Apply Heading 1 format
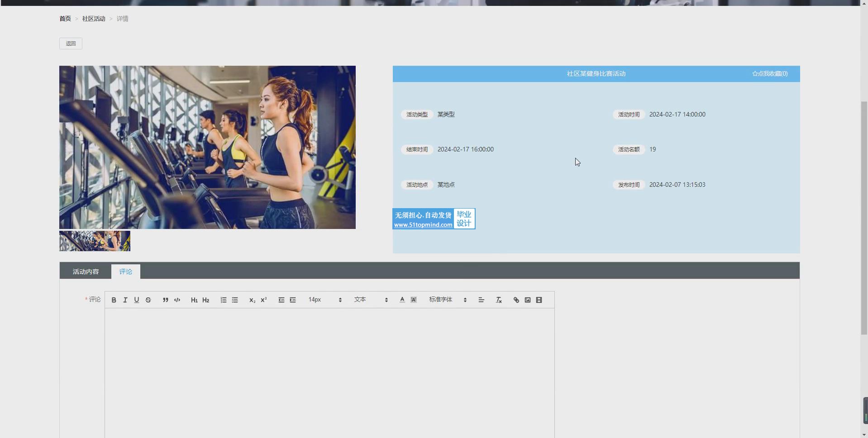The image size is (868, 438). pyautogui.click(x=194, y=300)
